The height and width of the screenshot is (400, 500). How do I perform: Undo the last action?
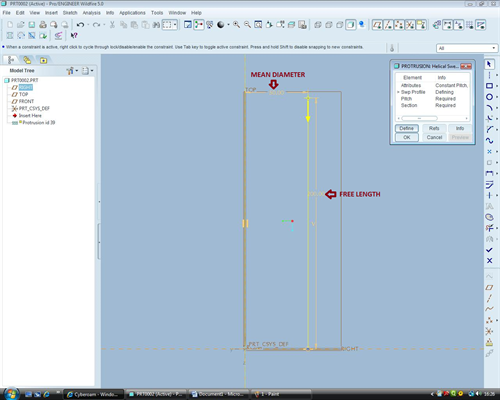point(80,25)
